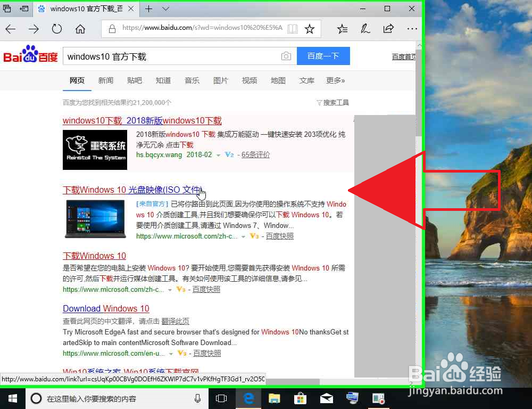
Task: Open a new tab with plus icon
Action: coord(148,9)
